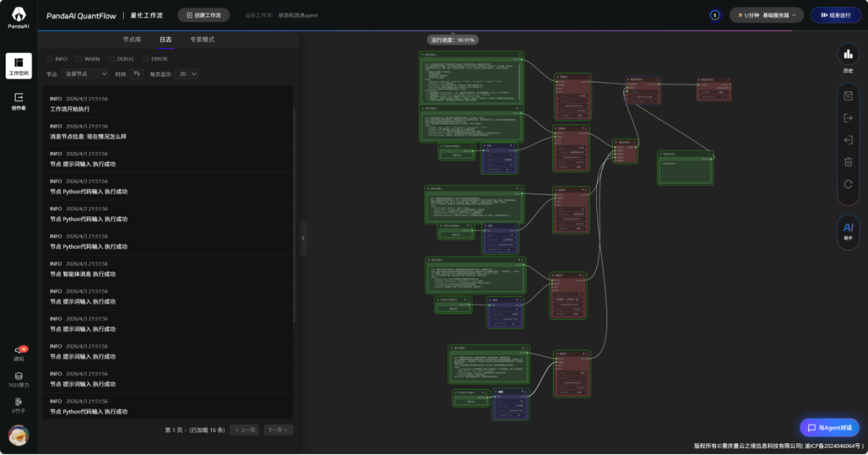
Task: Open the 工作空间 workspace sidebar icon
Action: (19, 65)
